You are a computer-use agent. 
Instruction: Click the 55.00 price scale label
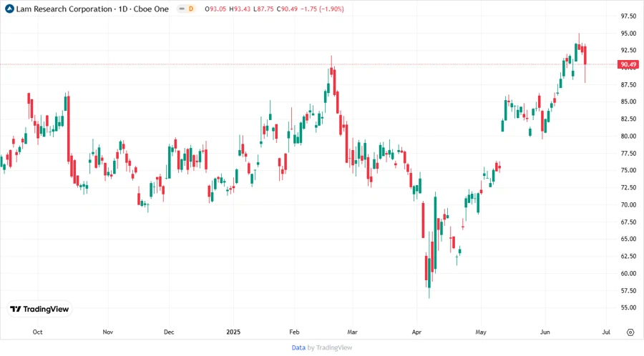(628, 307)
